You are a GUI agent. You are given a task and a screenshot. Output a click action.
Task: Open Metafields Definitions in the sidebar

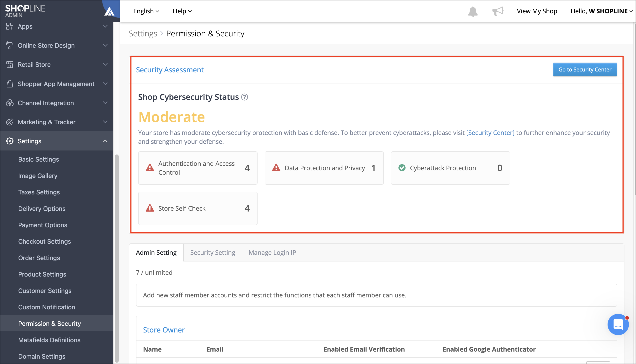click(x=49, y=340)
